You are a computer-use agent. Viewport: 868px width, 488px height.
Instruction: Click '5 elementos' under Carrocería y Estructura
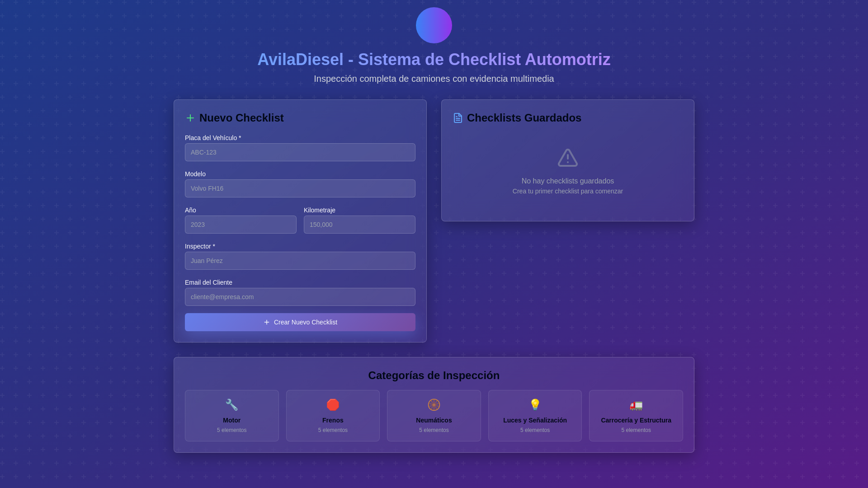point(636,430)
